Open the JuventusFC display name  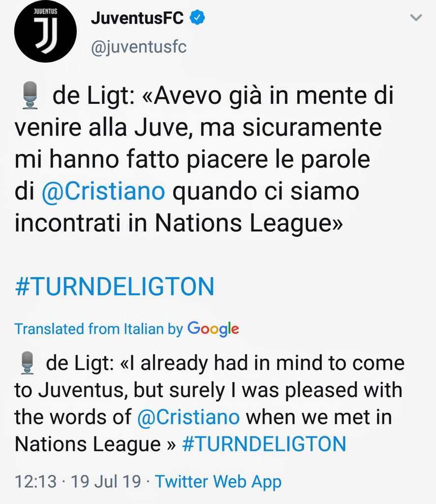(x=137, y=18)
